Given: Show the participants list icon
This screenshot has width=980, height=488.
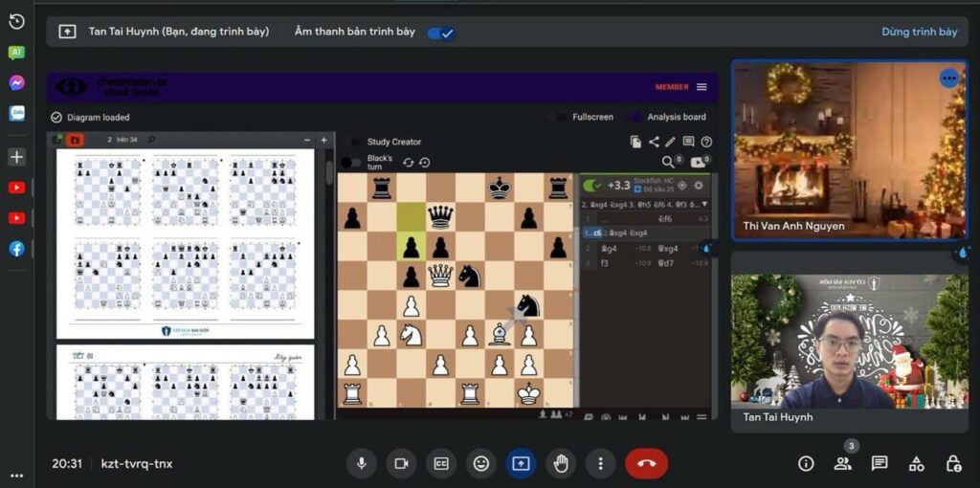Looking at the screenshot, I should point(842,464).
